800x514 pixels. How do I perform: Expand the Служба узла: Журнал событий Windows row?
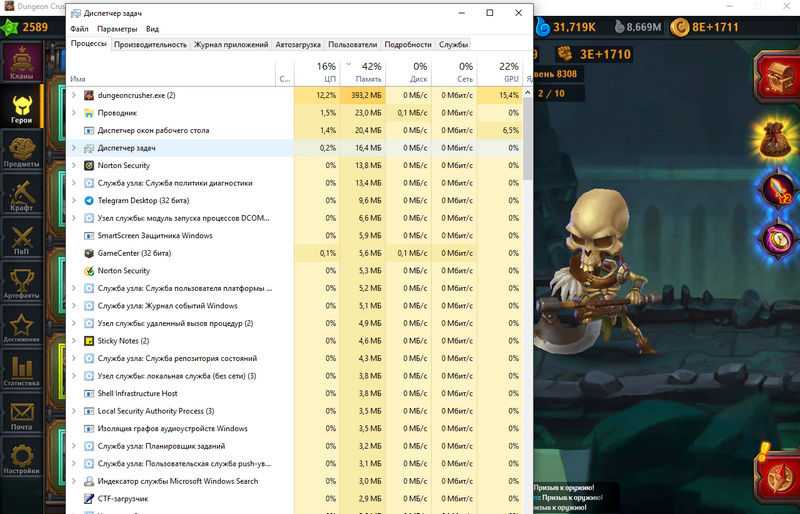coord(73,306)
